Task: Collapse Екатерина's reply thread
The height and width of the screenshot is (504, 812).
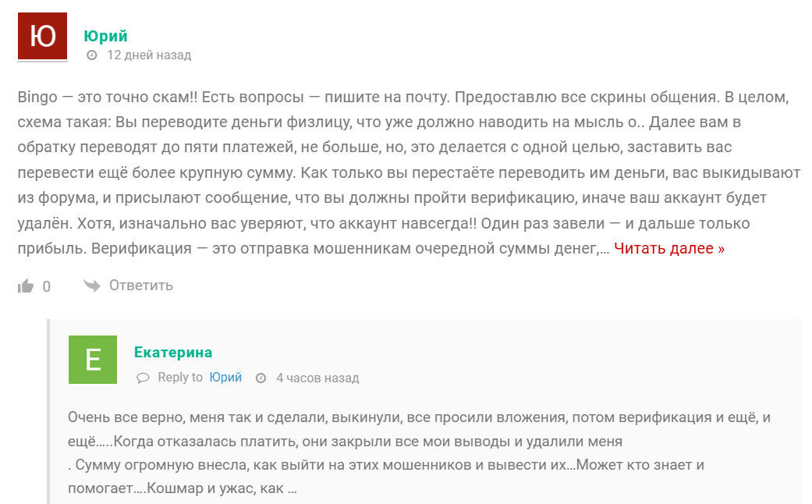Action: (x=49, y=406)
